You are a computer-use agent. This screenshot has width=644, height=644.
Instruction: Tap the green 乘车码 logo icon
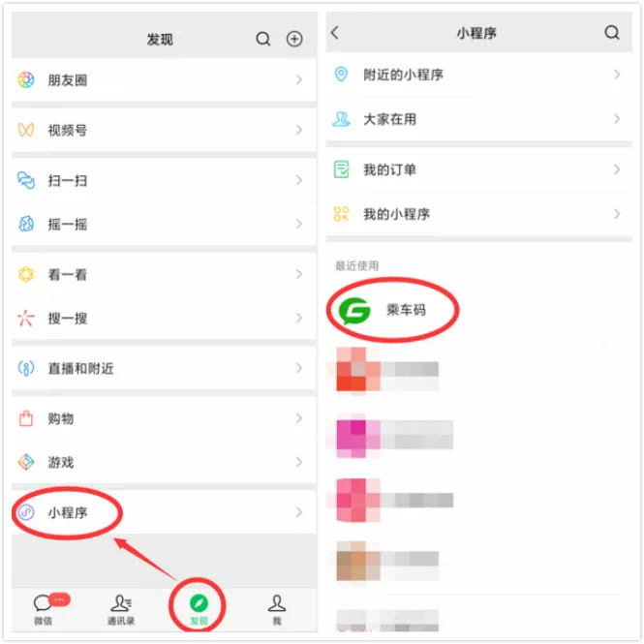(x=354, y=311)
